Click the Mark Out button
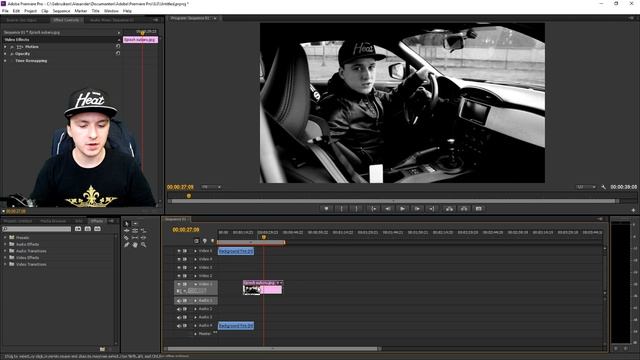Viewport: 640px width, 360px height. pyautogui.click(x=356, y=209)
